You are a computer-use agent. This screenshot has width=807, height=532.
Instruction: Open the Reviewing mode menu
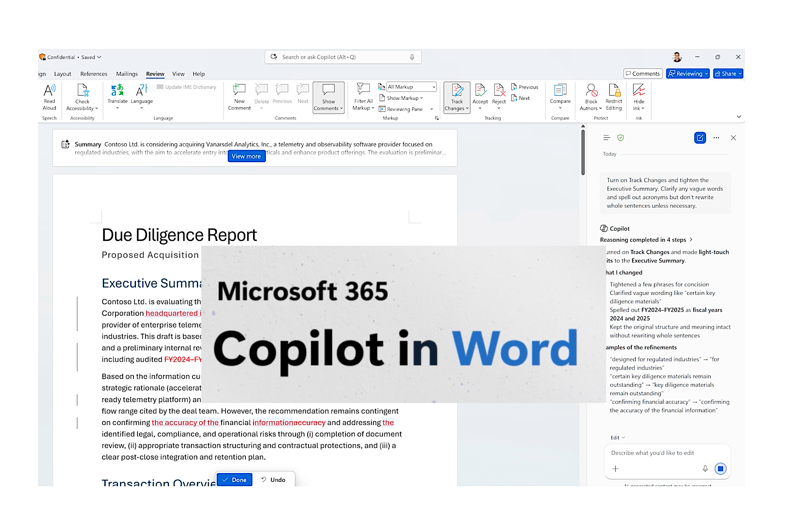pos(687,73)
